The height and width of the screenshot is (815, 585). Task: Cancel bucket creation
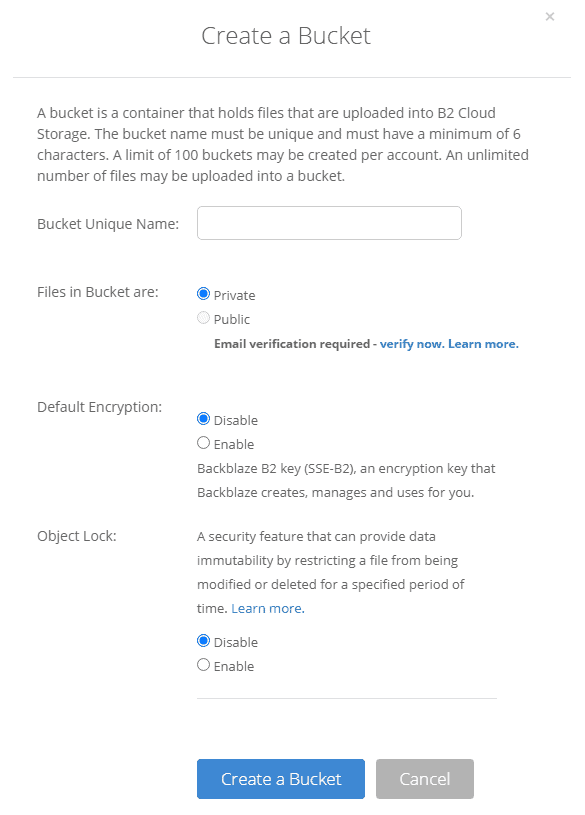click(424, 778)
